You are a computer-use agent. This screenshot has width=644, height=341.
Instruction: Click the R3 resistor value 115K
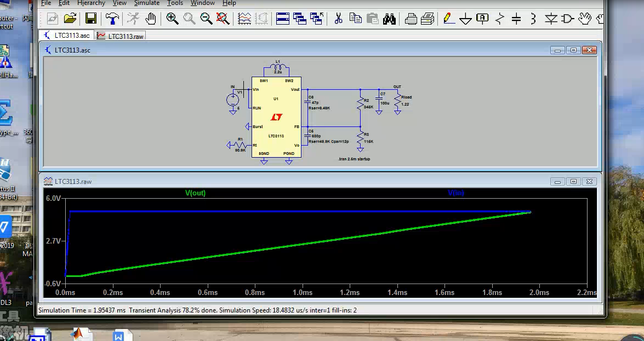click(368, 142)
